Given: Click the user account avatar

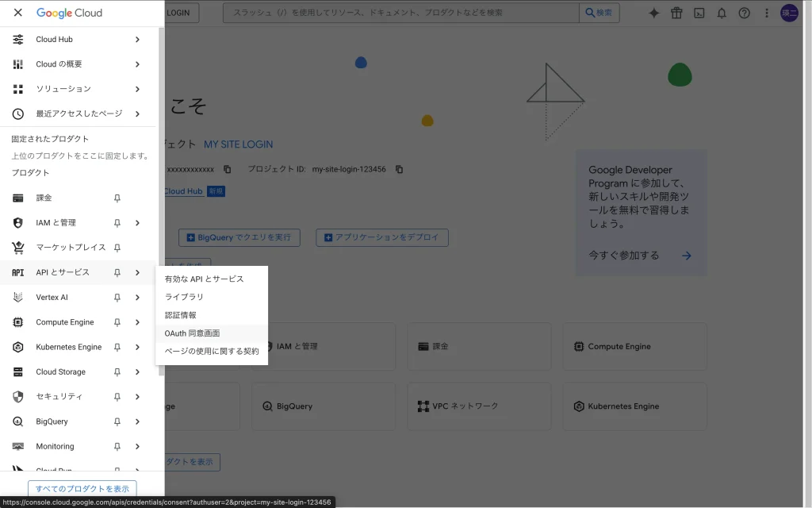Looking at the screenshot, I should point(789,13).
